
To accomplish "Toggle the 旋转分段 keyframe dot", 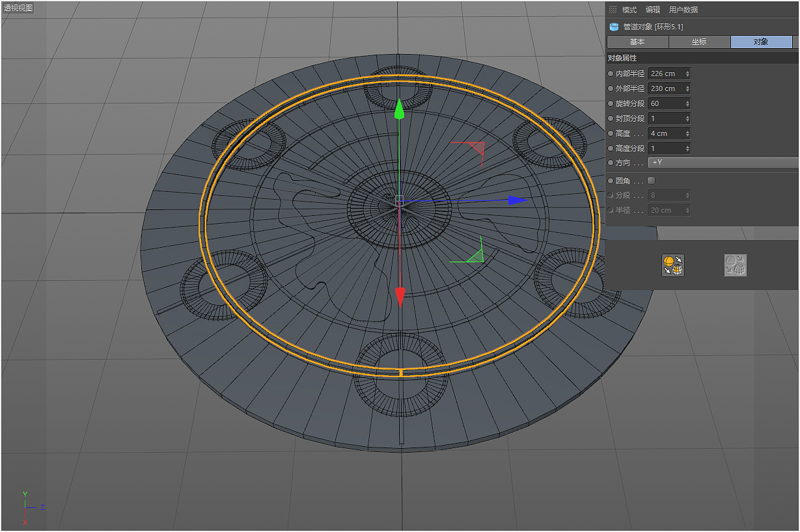I will [x=611, y=103].
